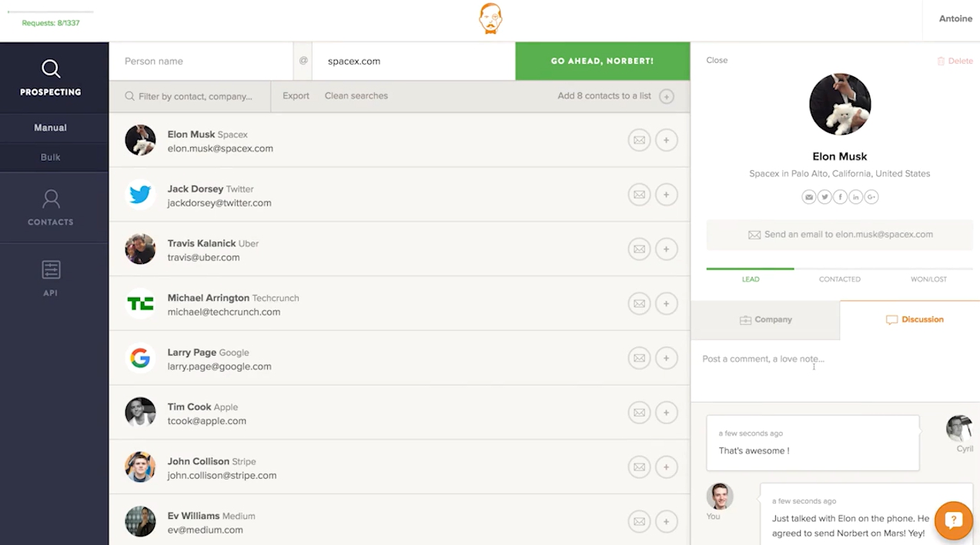980x545 pixels.
Task: Open the Antoine account menu
Action: coord(955,19)
